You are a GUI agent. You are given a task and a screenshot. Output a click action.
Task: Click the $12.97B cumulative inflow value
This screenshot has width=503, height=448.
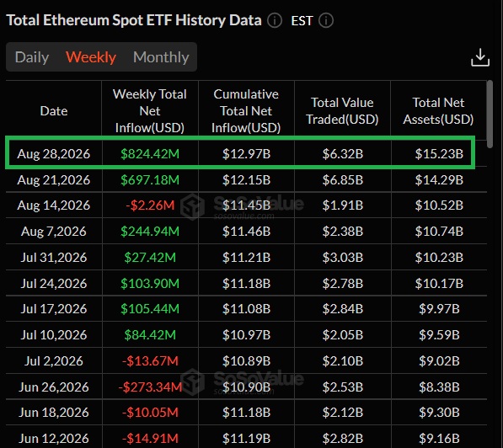(246, 154)
